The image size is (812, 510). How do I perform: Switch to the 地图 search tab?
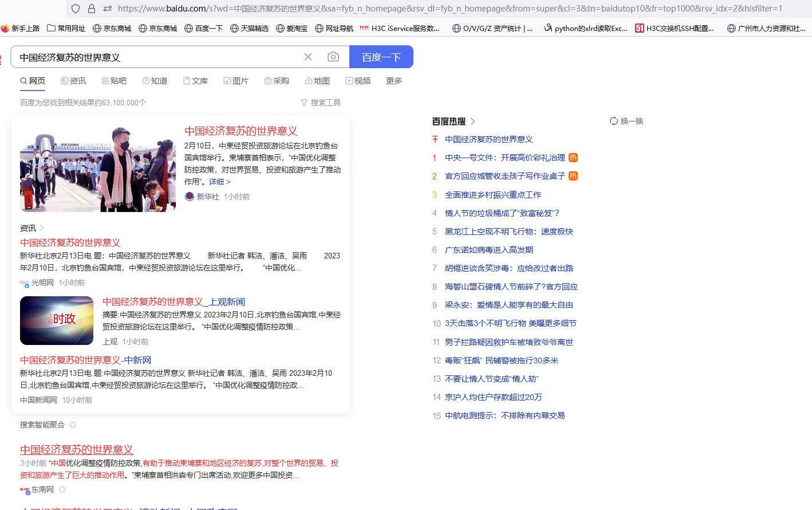click(x=317, y=81)
